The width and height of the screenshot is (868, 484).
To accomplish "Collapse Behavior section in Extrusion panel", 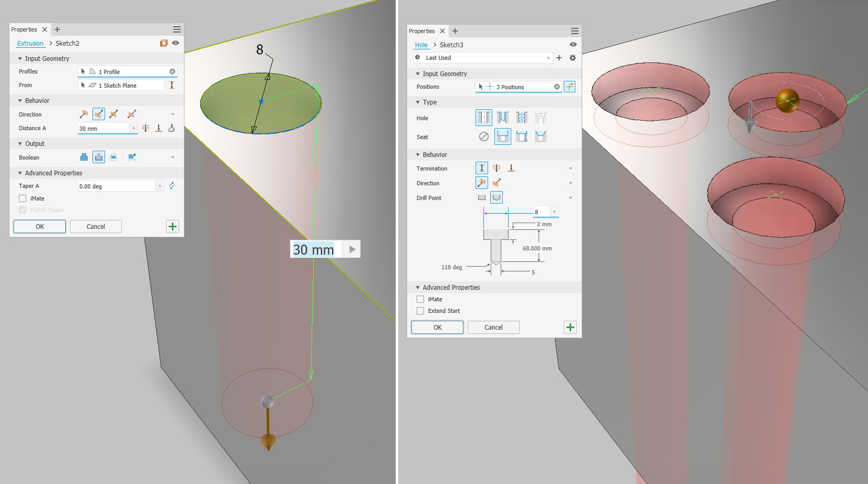I will point(20,101).
